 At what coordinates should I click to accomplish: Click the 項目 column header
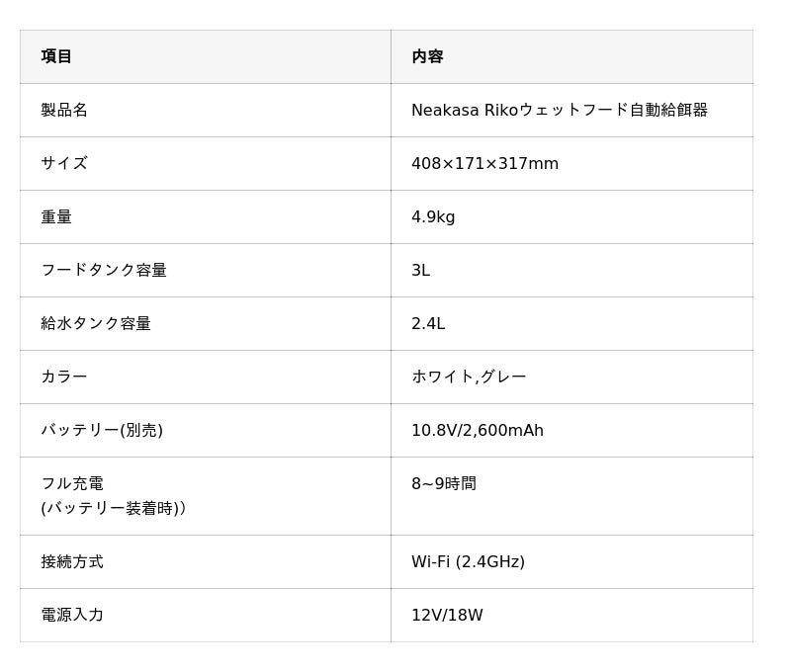click(56, 56)
